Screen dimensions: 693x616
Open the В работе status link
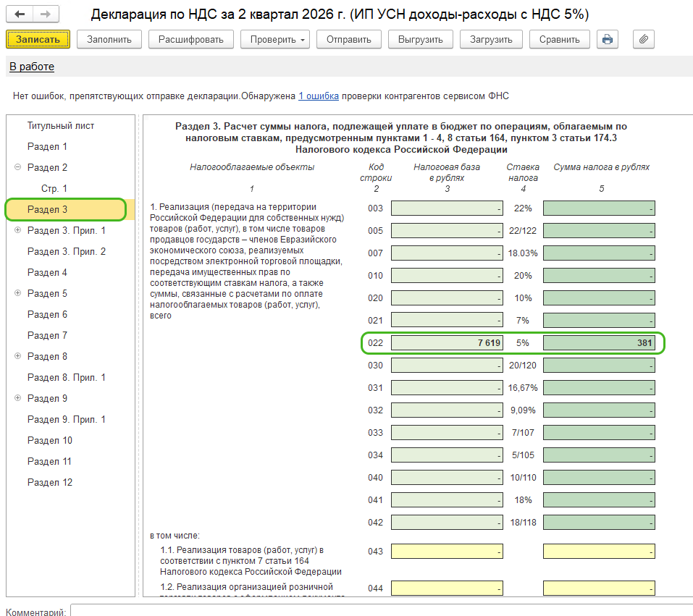point(32,67)
